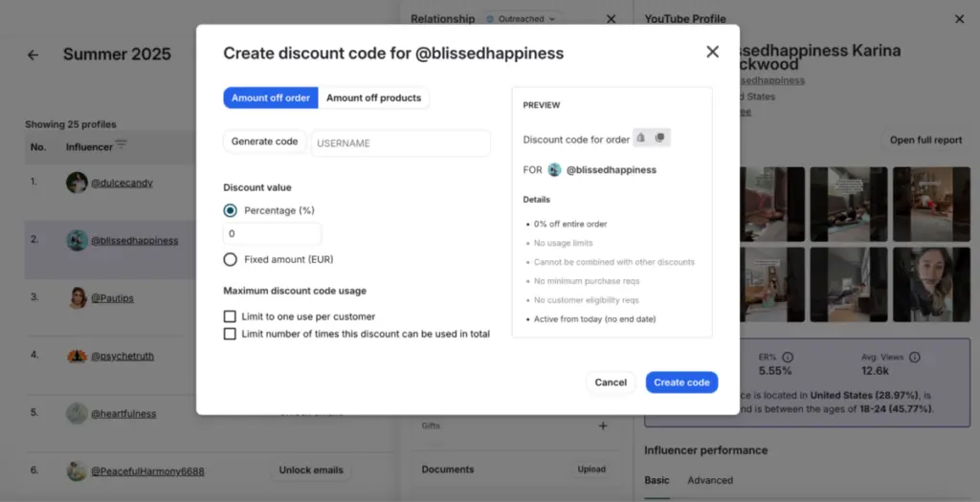Click the USERNAME code input field

pyautogui.click(x=400, y=143)
